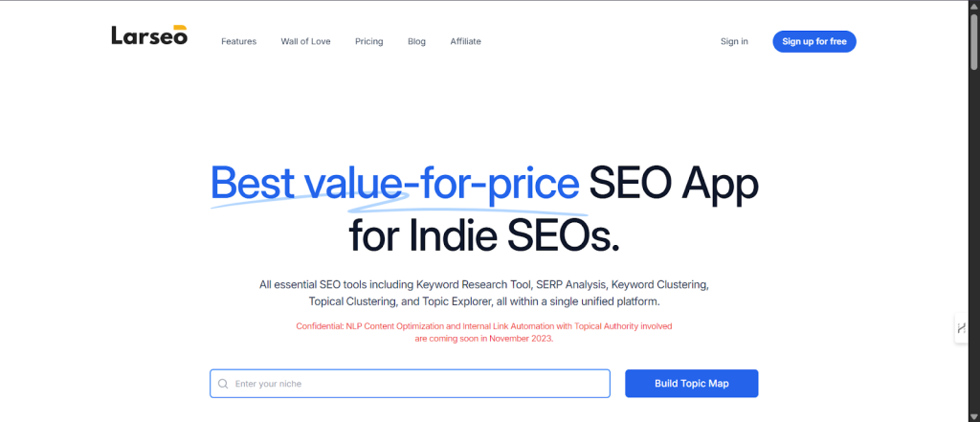Open the floating side widget icon
The image size is (980, 422).
961,328
